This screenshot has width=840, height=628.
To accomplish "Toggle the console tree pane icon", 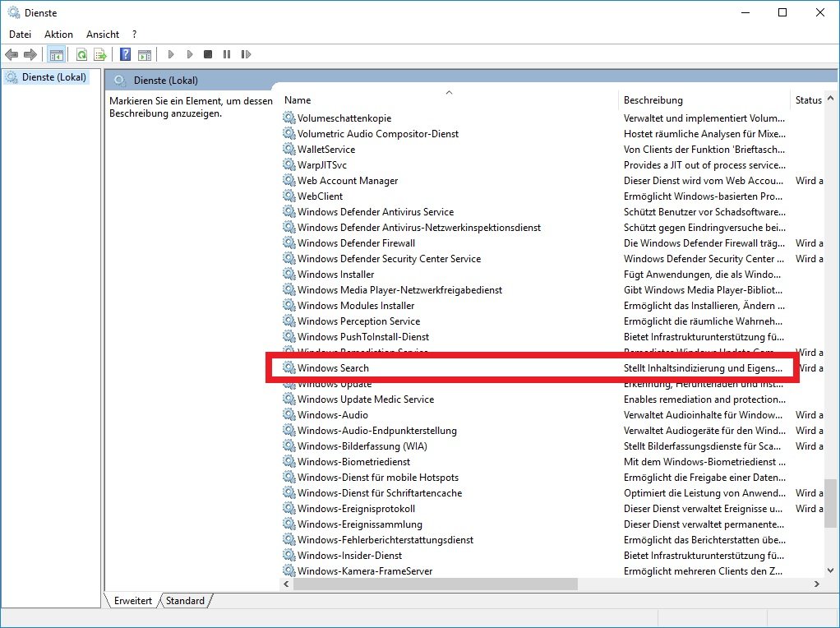I will [x=57, y=54].
